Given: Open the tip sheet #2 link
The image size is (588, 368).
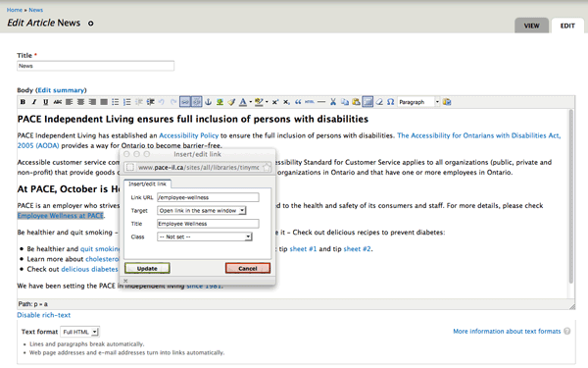Looking at the screenshot, I should coord(357,248).
